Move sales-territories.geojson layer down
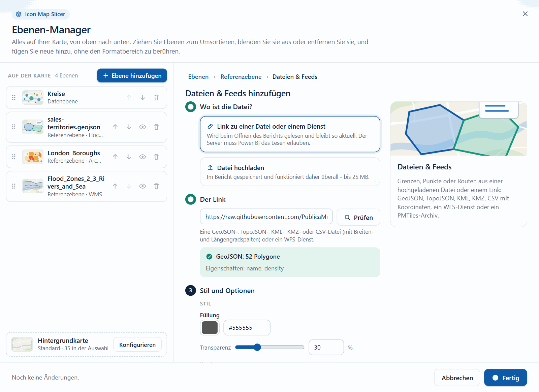 (129, 127)
